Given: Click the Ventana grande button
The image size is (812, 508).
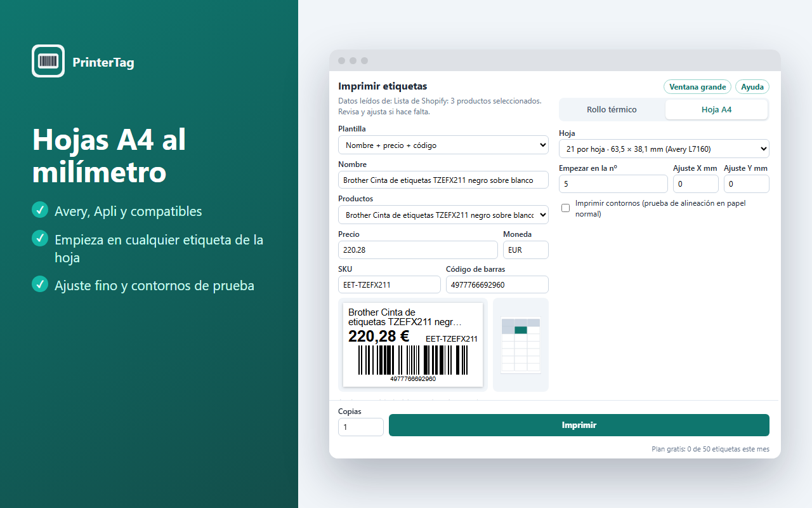Looking at the screenshot, I should coord(697,87).
